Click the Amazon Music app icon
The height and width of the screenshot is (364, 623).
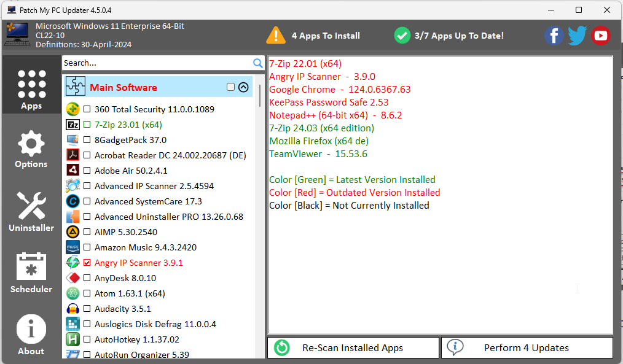tap(72, 247)
